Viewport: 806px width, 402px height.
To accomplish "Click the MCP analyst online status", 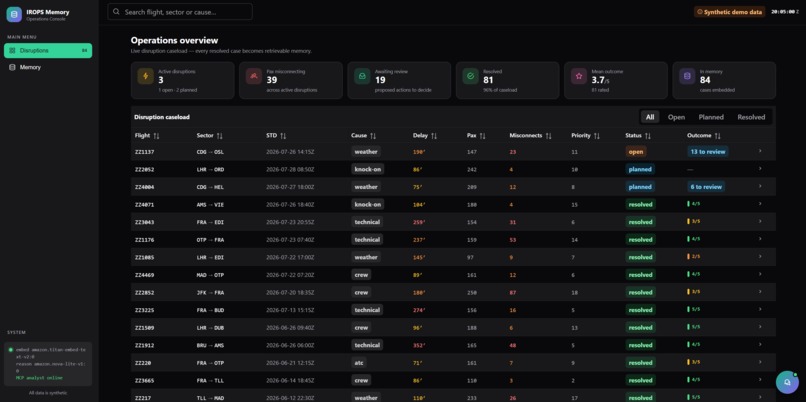I will pyautogui.click(x=39, y=378).
